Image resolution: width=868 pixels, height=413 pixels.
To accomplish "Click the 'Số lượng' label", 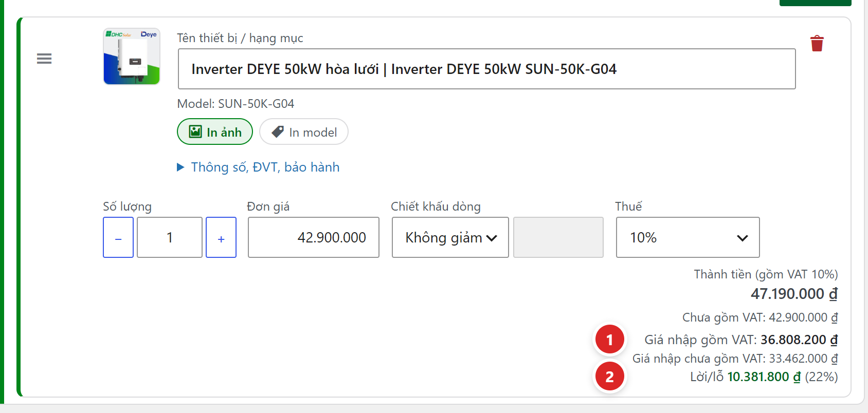I will (127, 206).
